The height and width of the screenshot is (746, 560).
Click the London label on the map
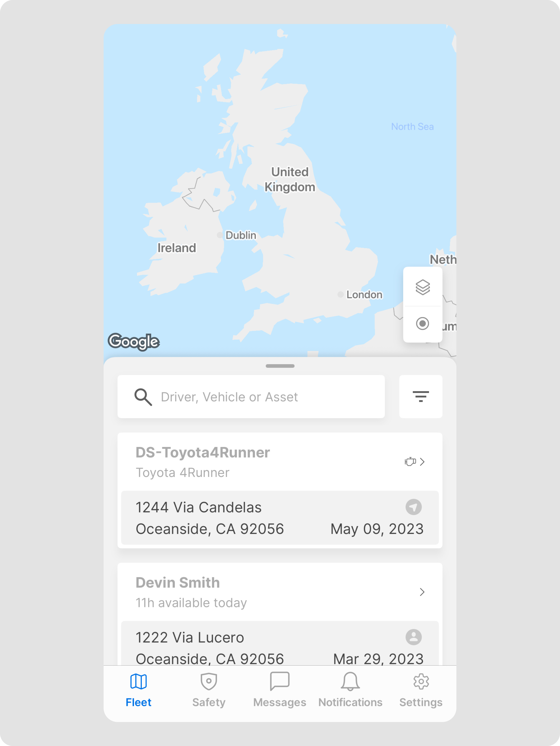point(364,294)
